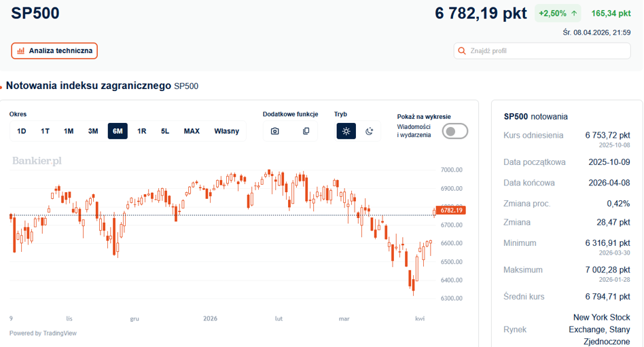The image size is (644, 347).
Task: Toggle Wiadomości i wydarzenia on chart
Action: tap(454, 132)
